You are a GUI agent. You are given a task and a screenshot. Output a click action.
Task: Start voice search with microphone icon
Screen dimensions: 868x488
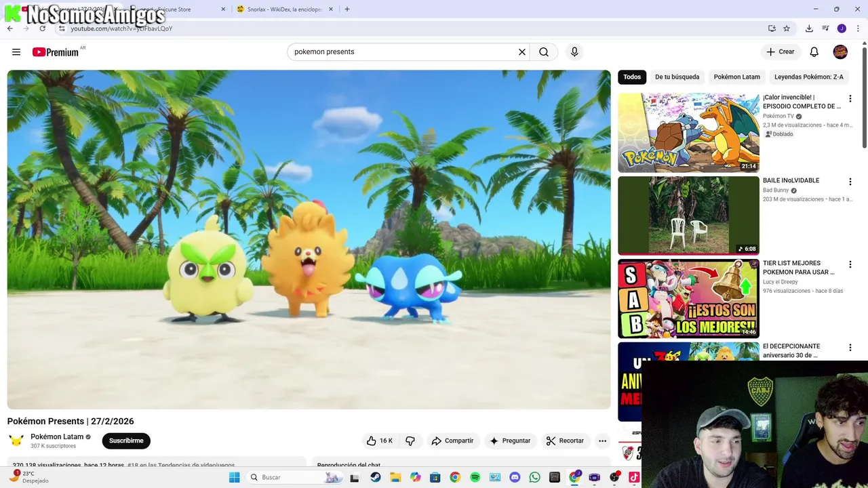574,52
